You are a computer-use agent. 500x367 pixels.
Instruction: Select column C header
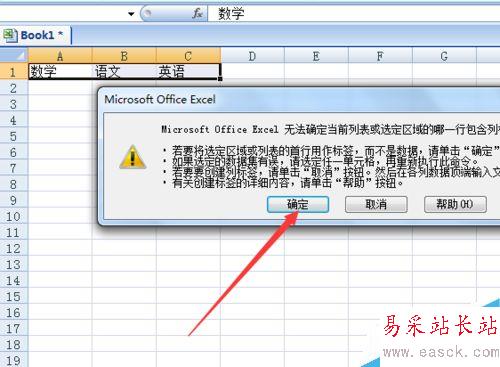[x=188, y=56]
